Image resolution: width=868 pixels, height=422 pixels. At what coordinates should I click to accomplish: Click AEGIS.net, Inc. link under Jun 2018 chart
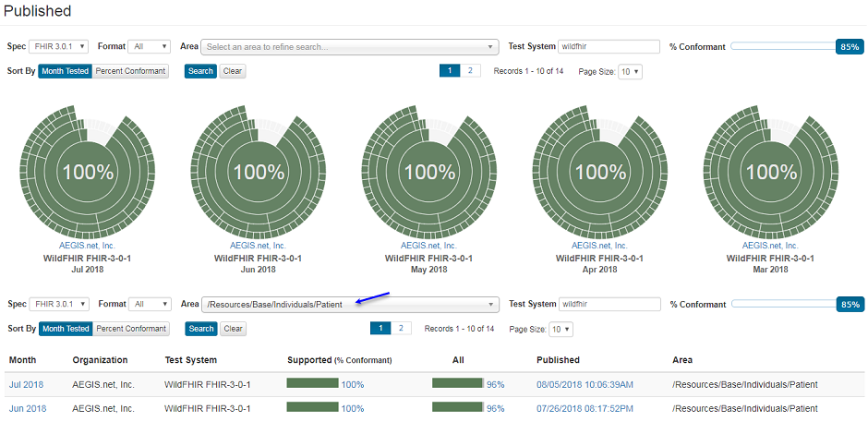coord(258,246)
